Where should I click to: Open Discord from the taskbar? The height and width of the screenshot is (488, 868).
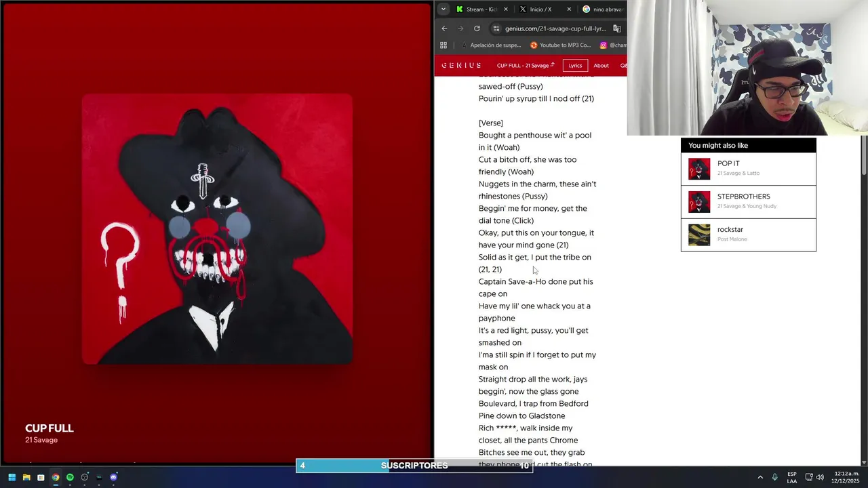pyautogui.click(x=113, y=477)
